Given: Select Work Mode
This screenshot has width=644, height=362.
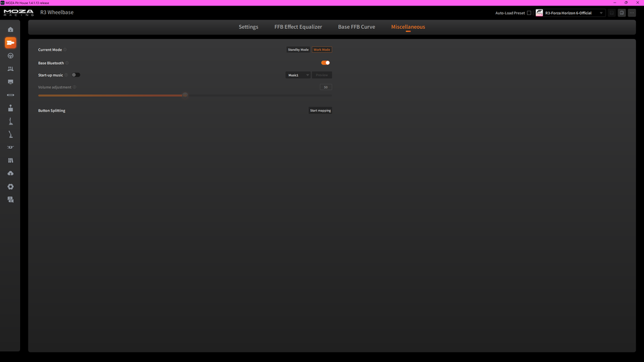Looking at the screenshot, I should (x=321, y=50).
